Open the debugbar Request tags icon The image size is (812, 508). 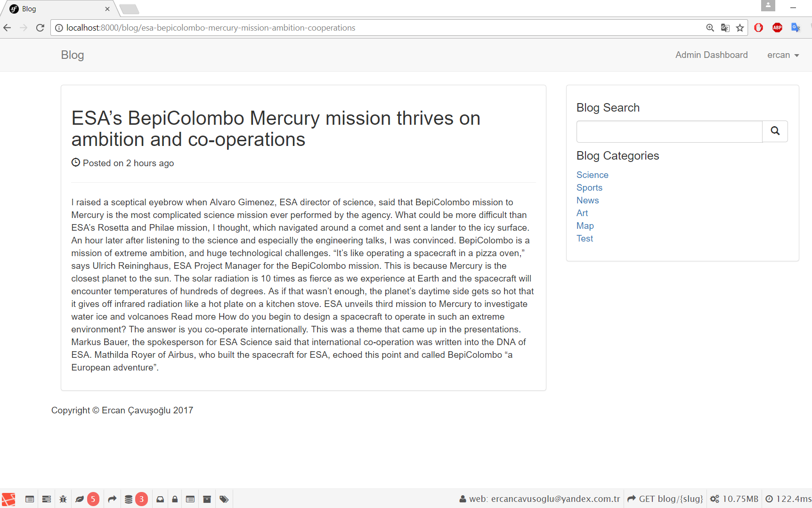224,499
